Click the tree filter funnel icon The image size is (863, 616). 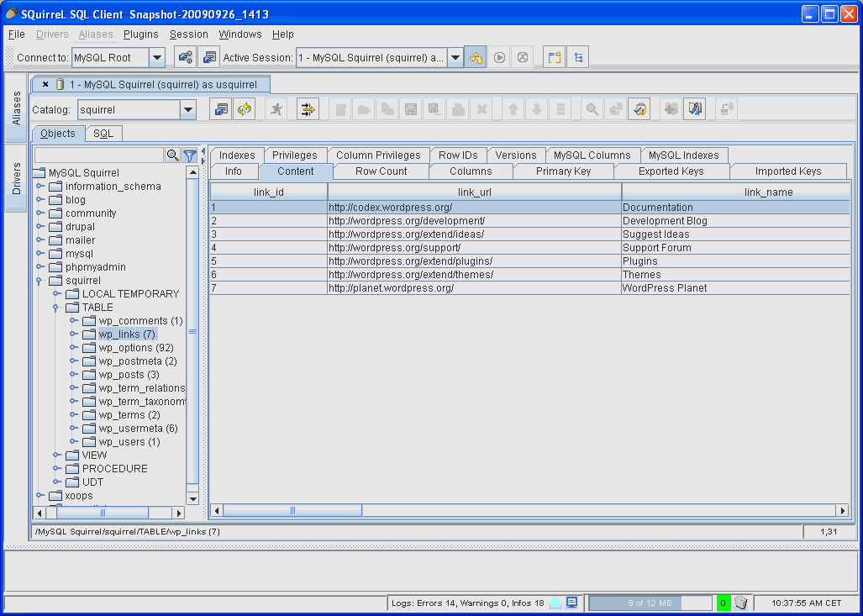click(190, 155)
